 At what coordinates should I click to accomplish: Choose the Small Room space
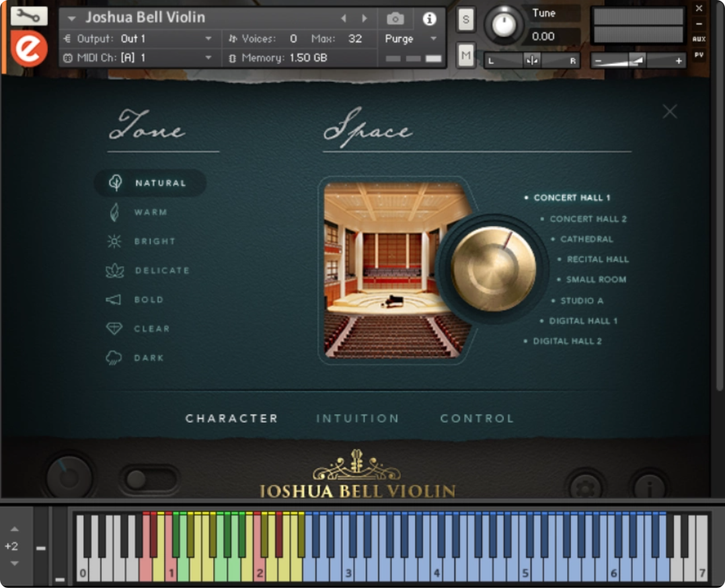(x=591, y=279)
